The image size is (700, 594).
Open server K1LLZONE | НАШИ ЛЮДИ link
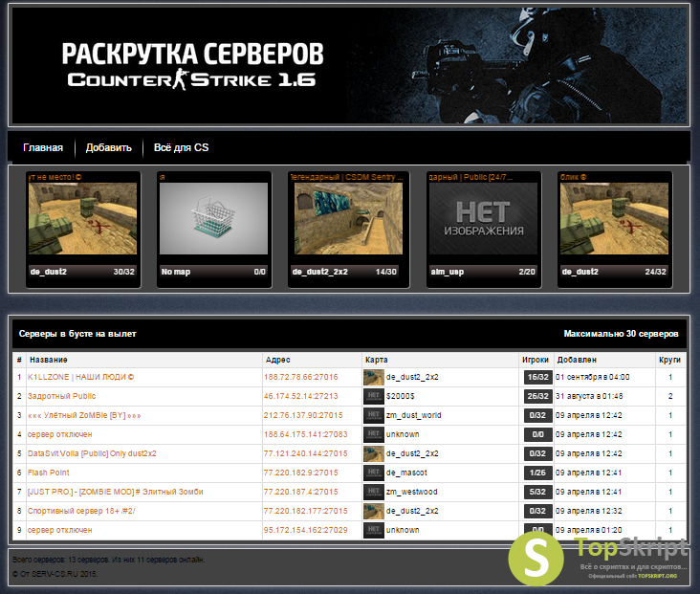pyautogui.click(x=80, y=378)
